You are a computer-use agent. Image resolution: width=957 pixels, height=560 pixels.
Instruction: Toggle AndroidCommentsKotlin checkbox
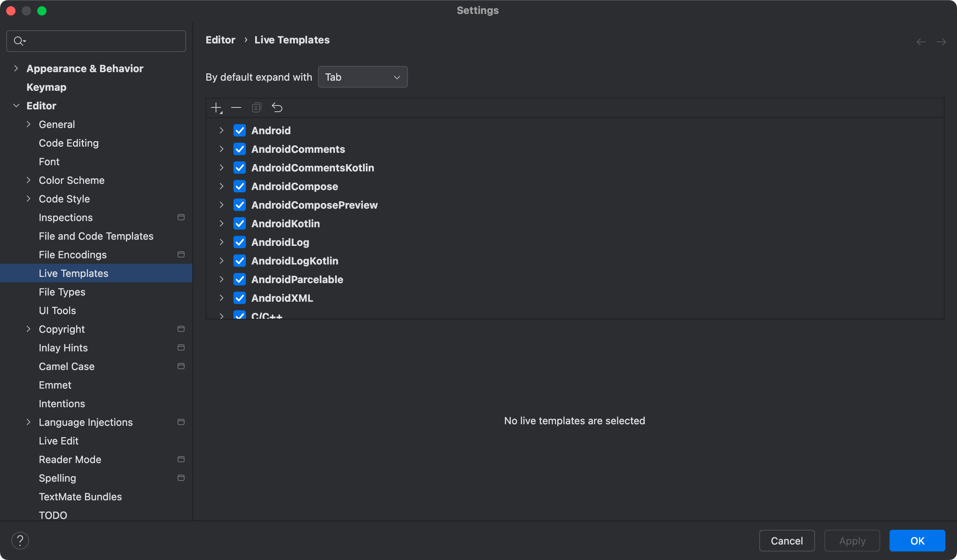[x=240, y=168]
